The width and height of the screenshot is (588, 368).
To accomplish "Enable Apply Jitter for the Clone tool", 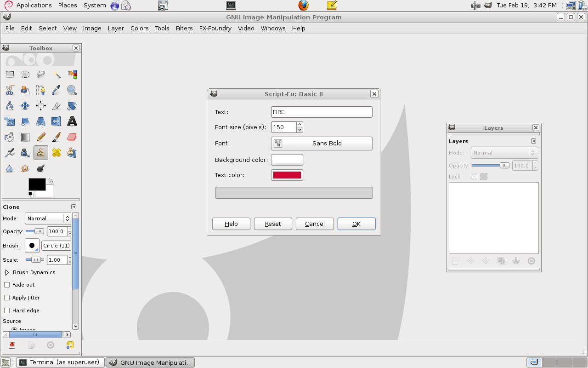I will point(7,298).
